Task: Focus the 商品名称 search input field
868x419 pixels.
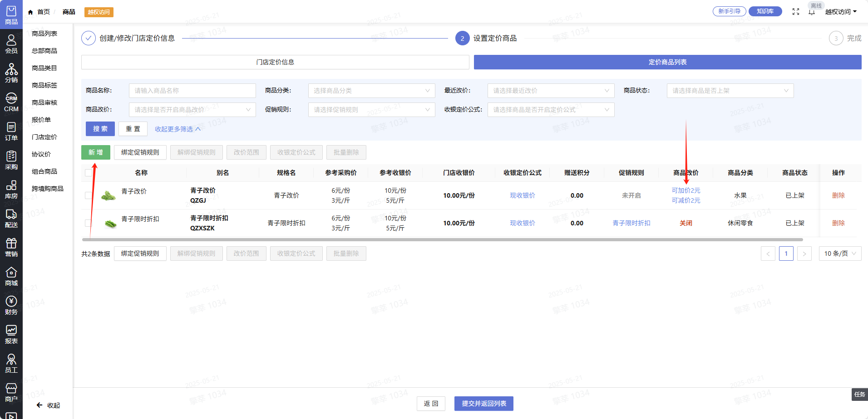Action: [192, 91]
